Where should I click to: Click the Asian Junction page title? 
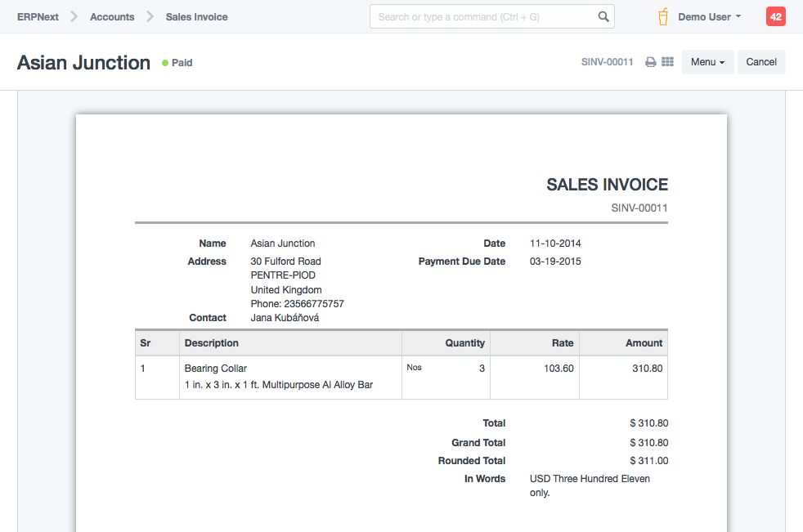click(x=83, y=63)
